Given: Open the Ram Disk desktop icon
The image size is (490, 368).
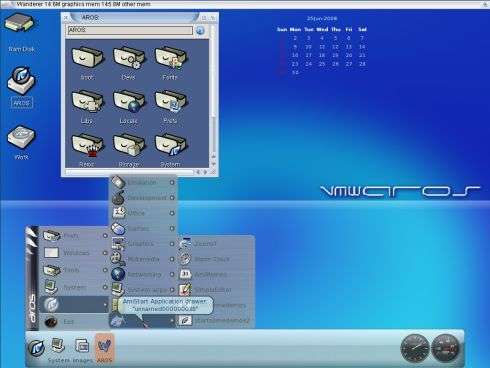Looking at the screenshot, I should click(x=19, y=24).
